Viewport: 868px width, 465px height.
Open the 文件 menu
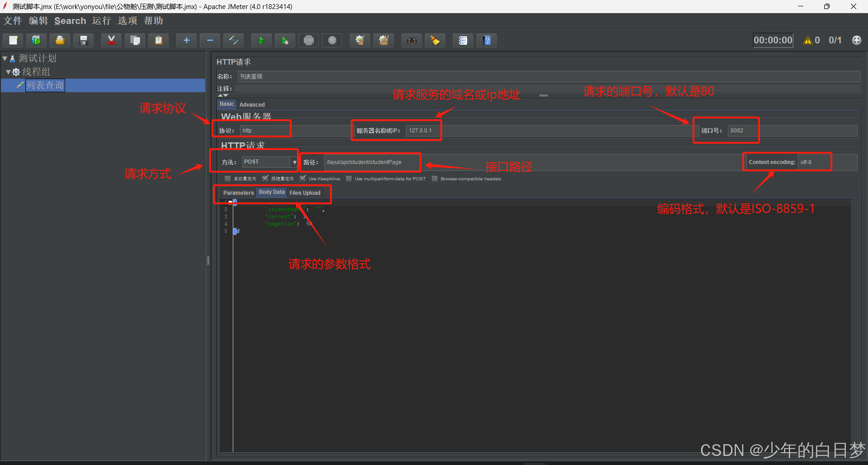(13, 21)
